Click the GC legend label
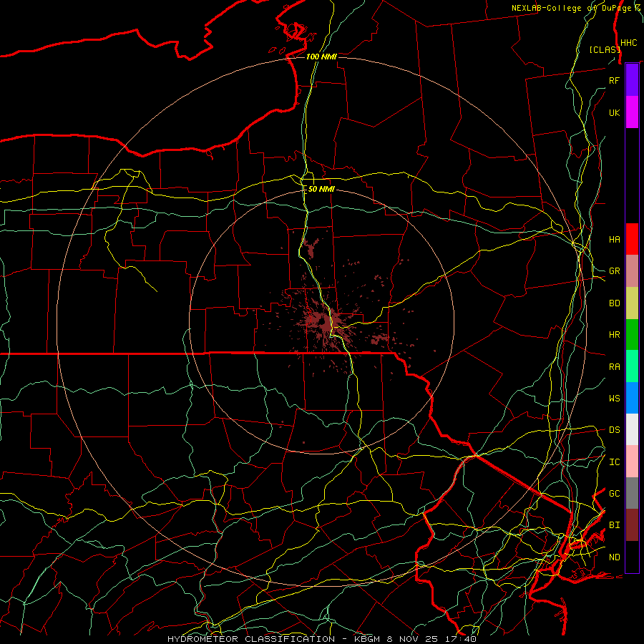Screen dimensions: 644x644 click(x=614, y=493)
